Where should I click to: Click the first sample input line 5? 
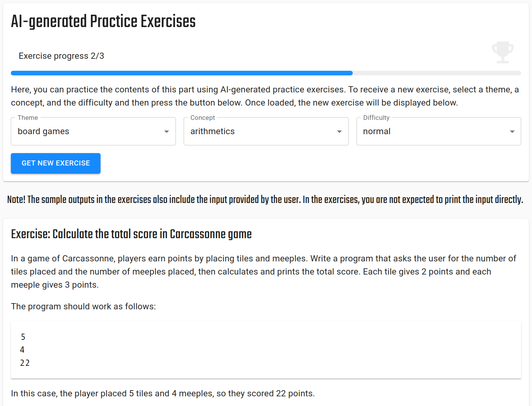pyautogui.click(x=23, y=337)
